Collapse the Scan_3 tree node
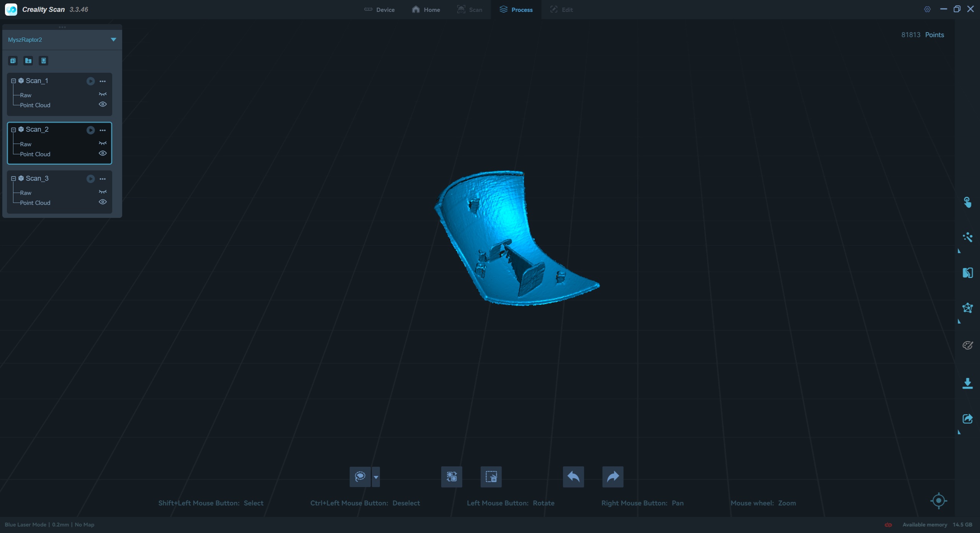 coord(13,179)
